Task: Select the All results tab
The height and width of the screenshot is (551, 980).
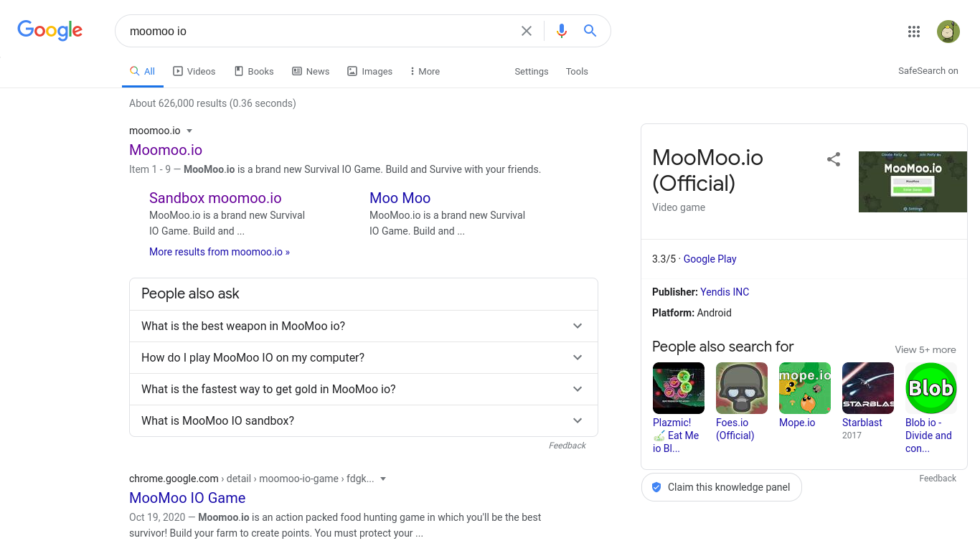Action: pos(143,71)
